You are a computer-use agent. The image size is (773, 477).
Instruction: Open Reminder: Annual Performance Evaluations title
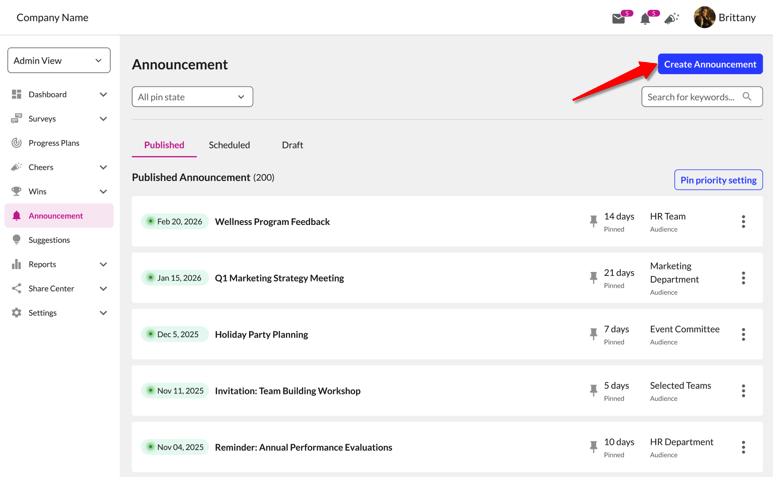[303, 447]
